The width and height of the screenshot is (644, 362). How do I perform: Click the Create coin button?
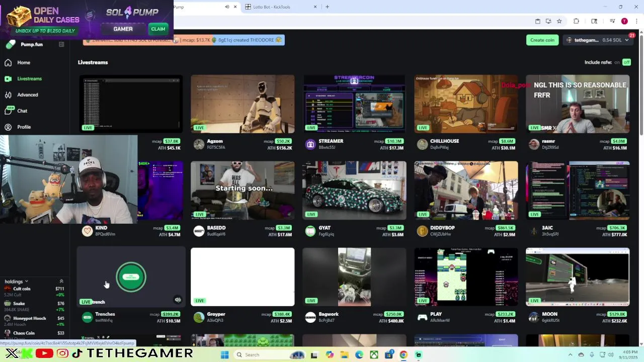coord(542,40)
